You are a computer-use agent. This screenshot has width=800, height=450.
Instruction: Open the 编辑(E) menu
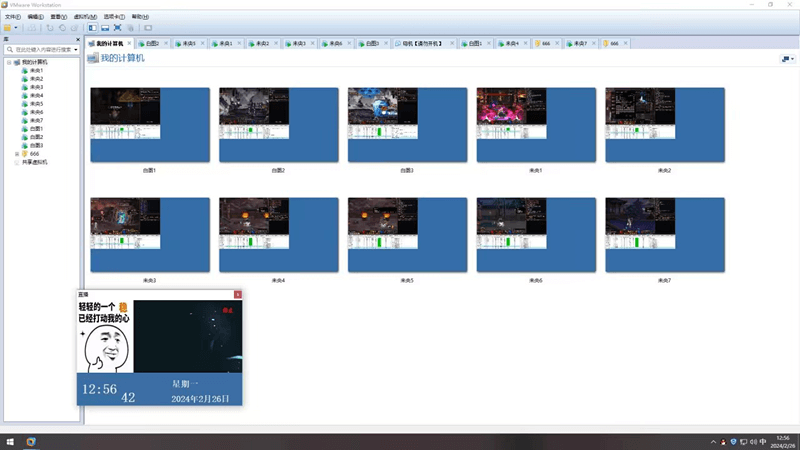tap(35, 17)
